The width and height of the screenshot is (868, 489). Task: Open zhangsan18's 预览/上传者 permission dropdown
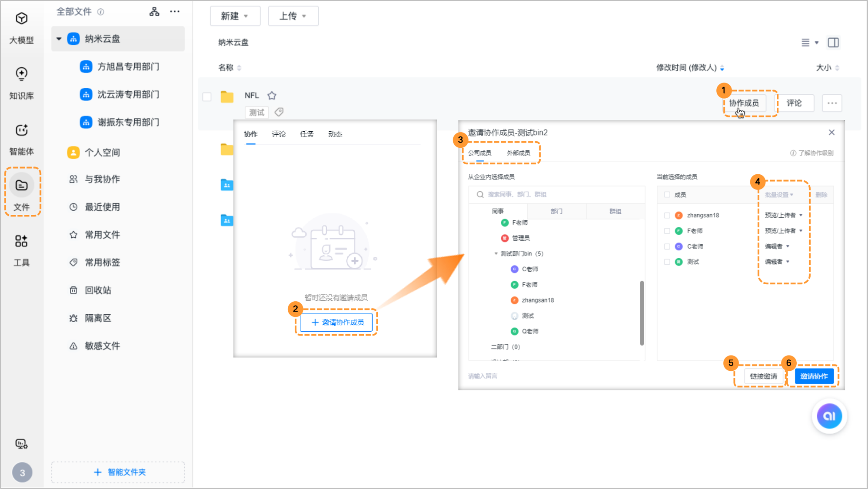click(x=783, y=215)
